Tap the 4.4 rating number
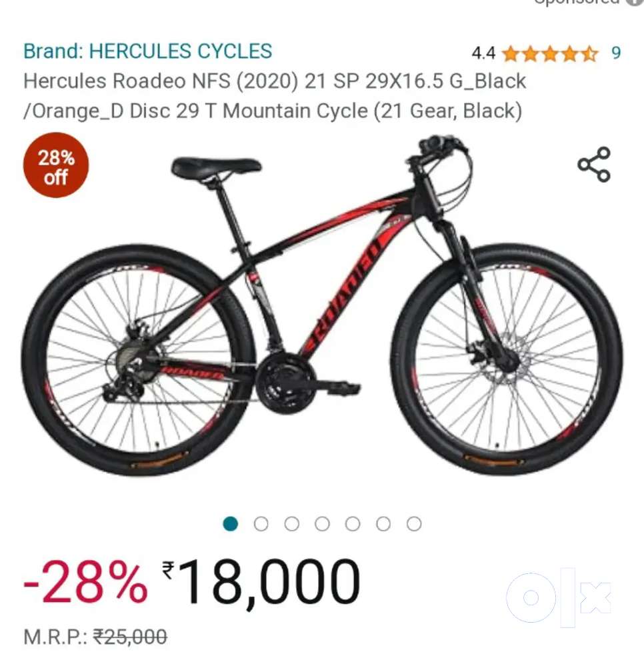Screen dimensions: 644x666 click(483, 53)
